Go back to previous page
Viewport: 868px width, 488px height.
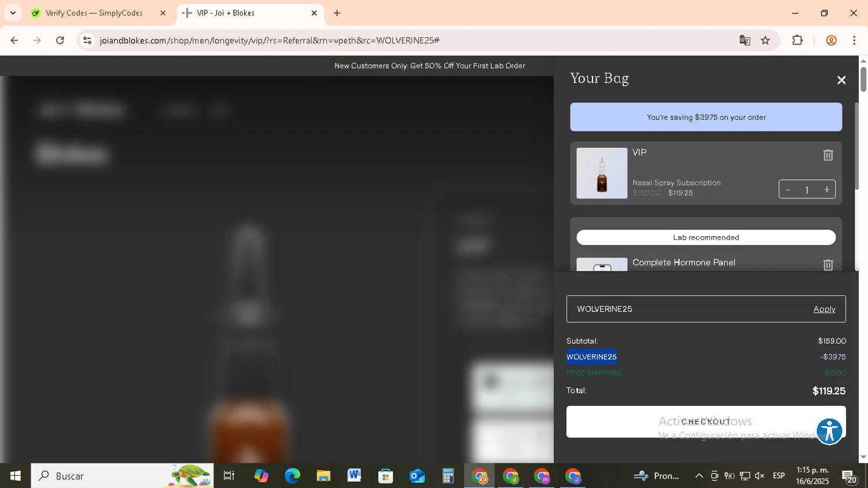coord(14,41)
